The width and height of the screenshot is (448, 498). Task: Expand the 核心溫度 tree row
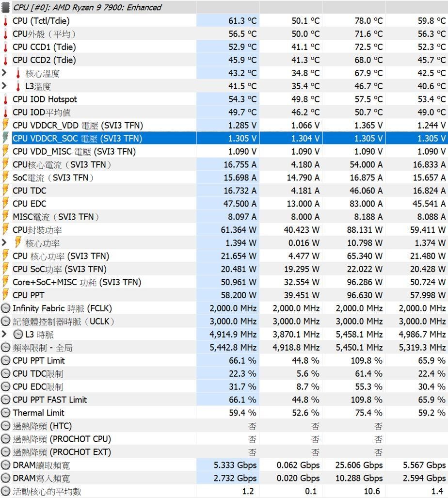[x=4, y=73]
